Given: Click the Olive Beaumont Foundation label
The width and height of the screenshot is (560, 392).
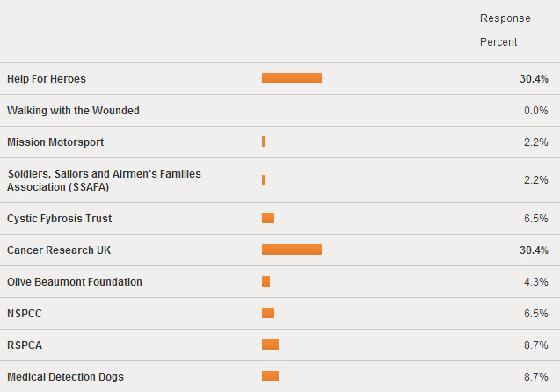Looking at the screenshot, I should [x=75, y=282].
